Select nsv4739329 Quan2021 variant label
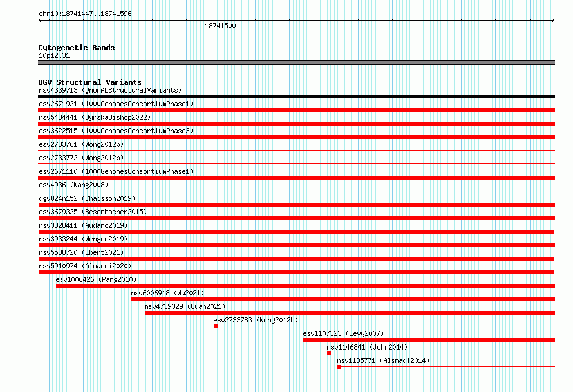Image resolution: width=573 pixels, height=392 pixels. click(185, 306)
